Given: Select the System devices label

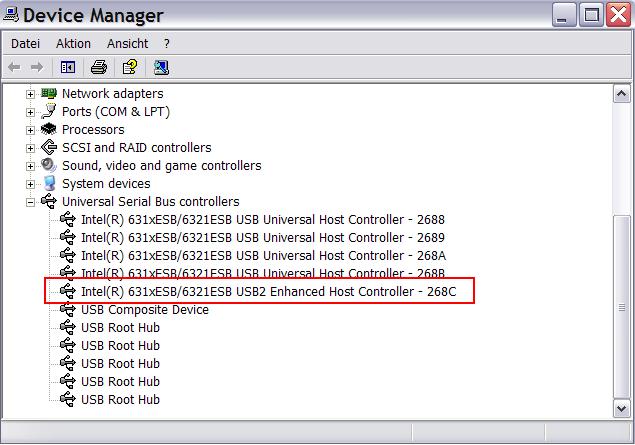Looking at the screenshot, I should [x=106, y=183].
